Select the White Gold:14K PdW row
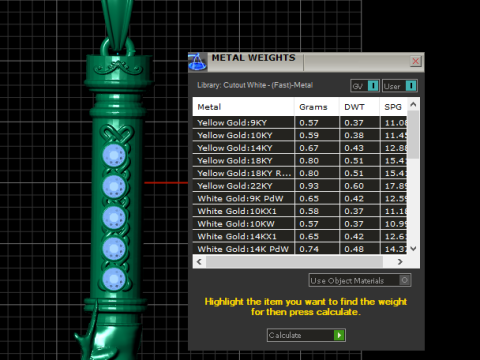 pyautogui.click(x=300, y=249)
